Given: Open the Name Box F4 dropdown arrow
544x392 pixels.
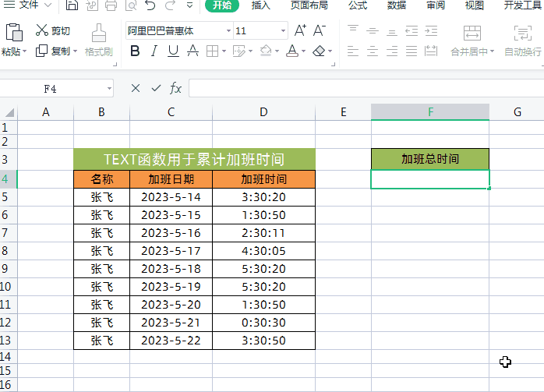Looking at the screenshot, I should (109, 89).
